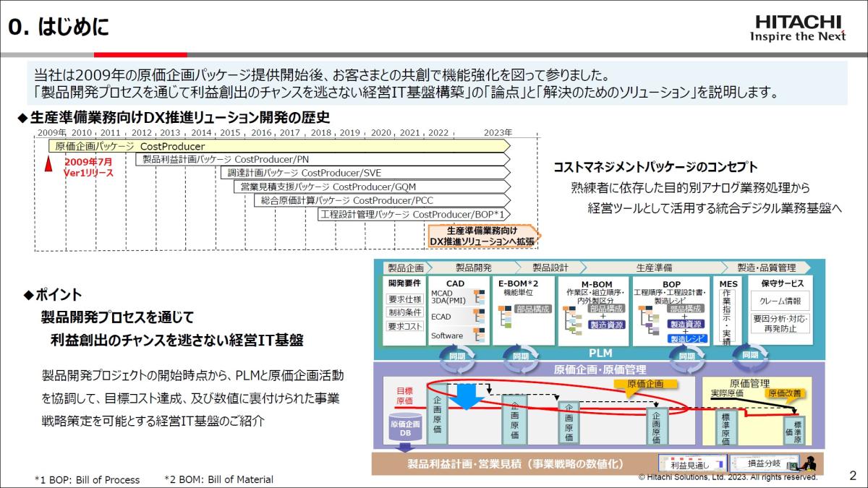Image resolution: width=868 pixels, height=488 pixels.
Task: Click the orange 生産準備業務向け DX推進 arrow
Action: (483, 236)
